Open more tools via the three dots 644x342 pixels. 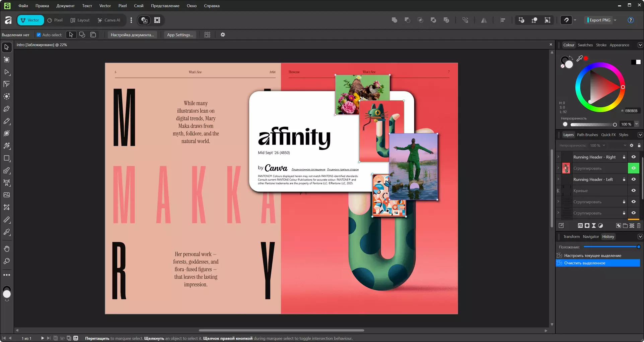pos(7,275)
